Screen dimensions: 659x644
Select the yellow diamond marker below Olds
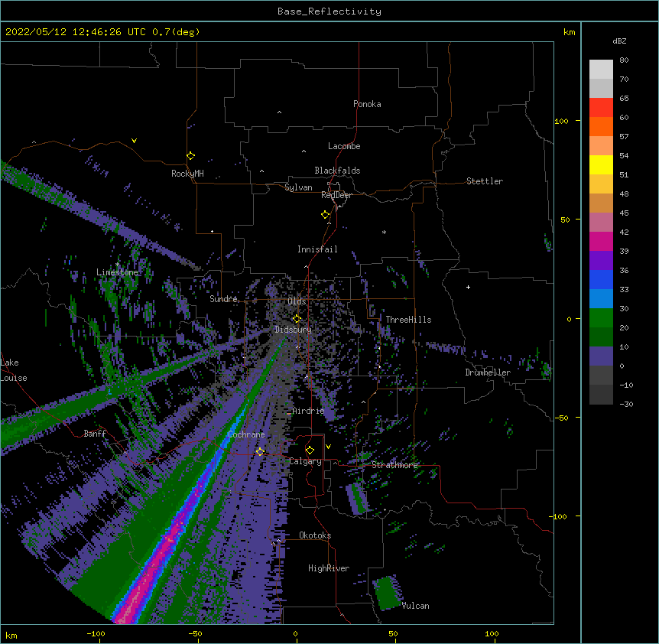tap(297, 319)
